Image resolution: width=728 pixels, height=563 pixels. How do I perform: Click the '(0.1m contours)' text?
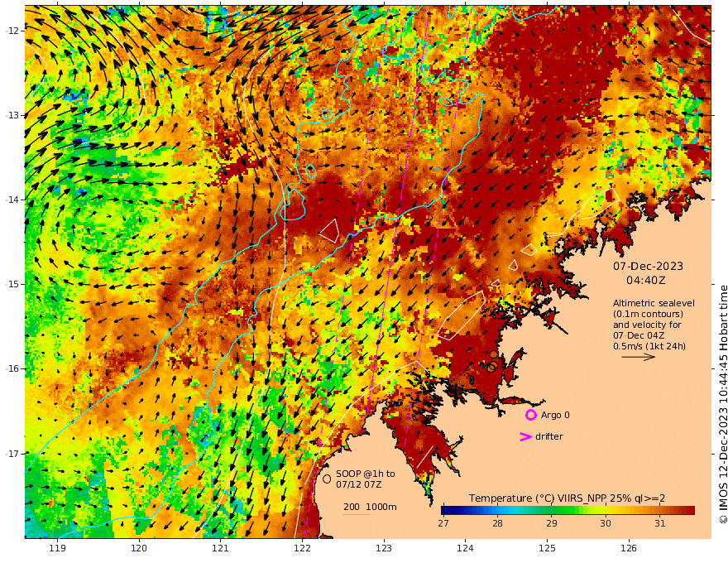click(648, 314)
